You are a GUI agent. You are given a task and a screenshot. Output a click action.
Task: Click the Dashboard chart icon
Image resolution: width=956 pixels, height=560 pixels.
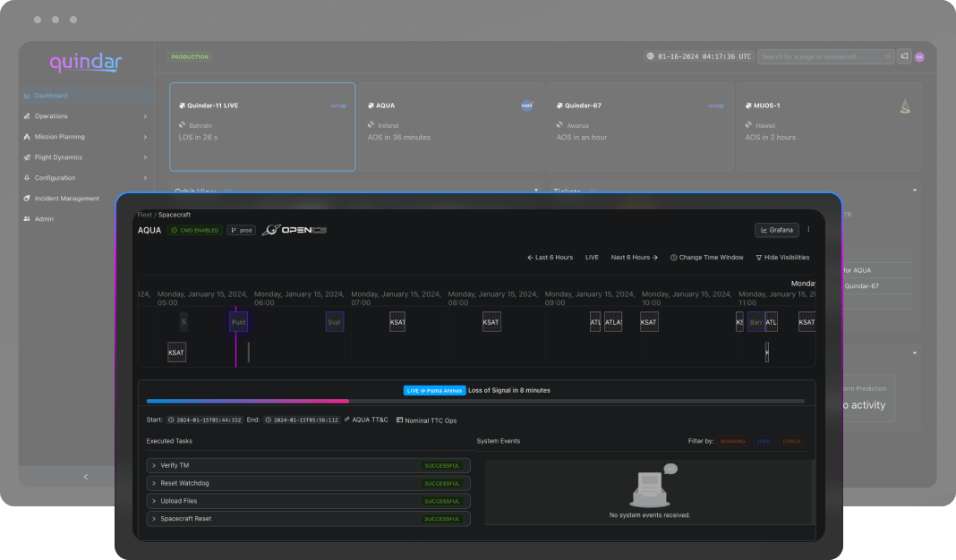27,96
